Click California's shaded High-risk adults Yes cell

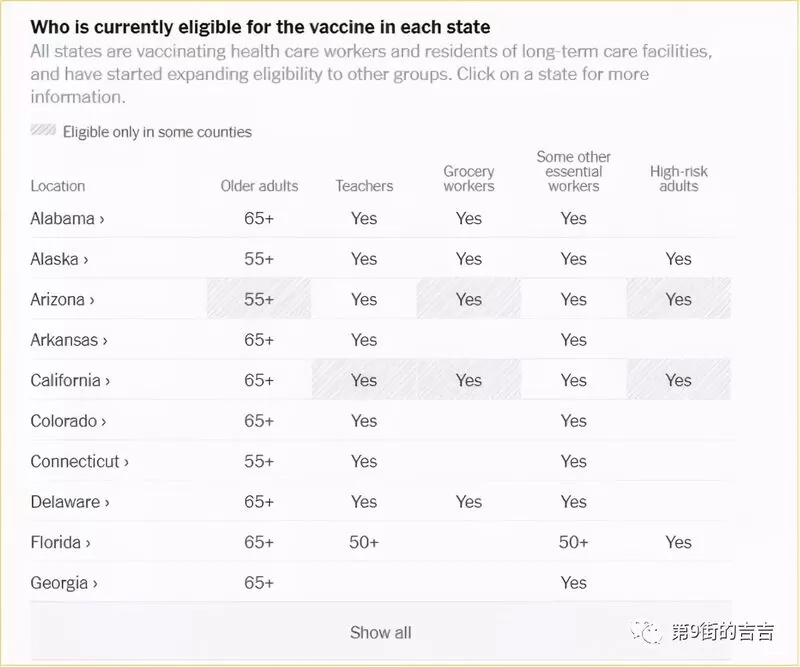pyautogui.click(x=679, y=380)
